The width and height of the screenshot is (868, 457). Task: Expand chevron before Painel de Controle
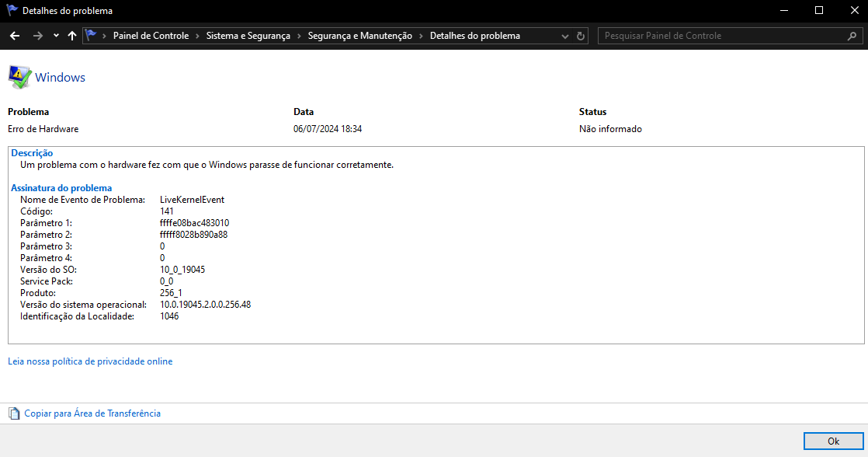point(104,36)
